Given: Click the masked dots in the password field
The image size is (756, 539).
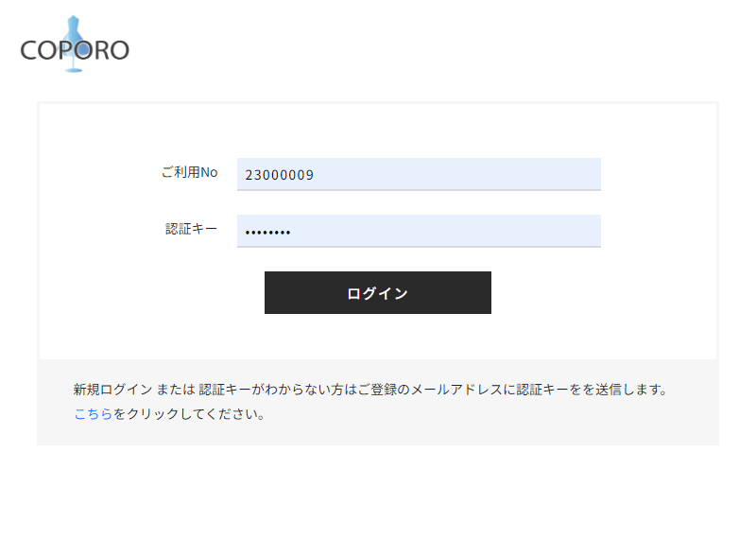Looking at the screenshot, I should (x=267, y=233).
